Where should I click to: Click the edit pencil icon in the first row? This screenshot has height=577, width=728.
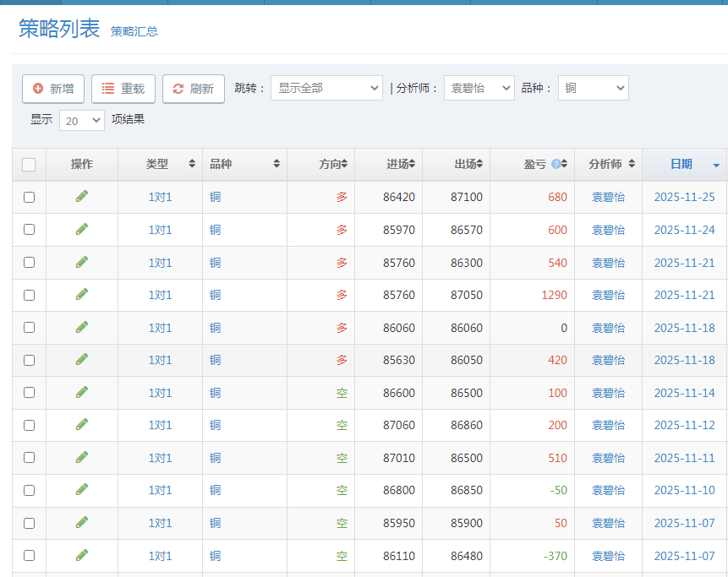[80, 197]
